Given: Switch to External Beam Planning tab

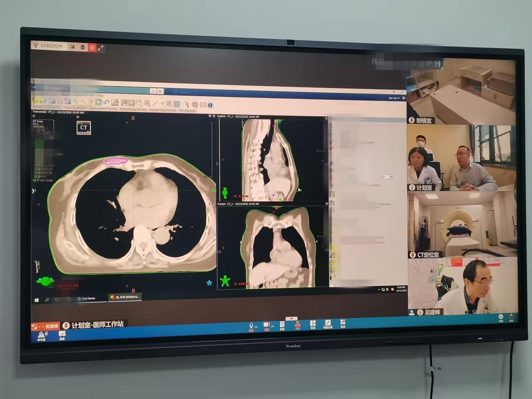Looking at the screenshot, I should (103, 108).
